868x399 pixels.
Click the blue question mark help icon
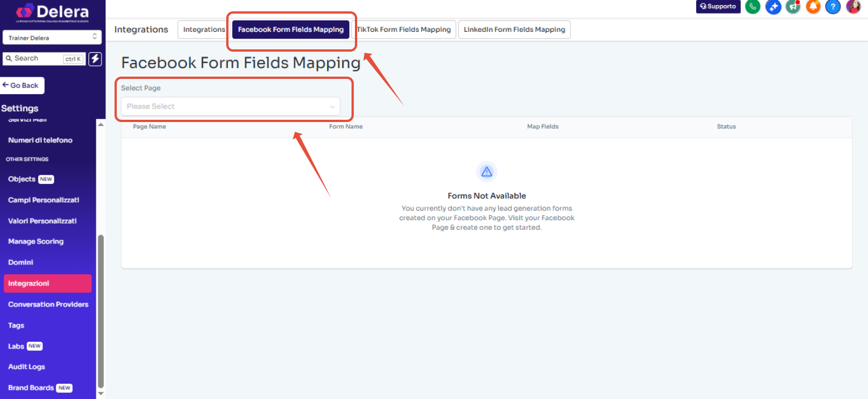pos(833,7)
